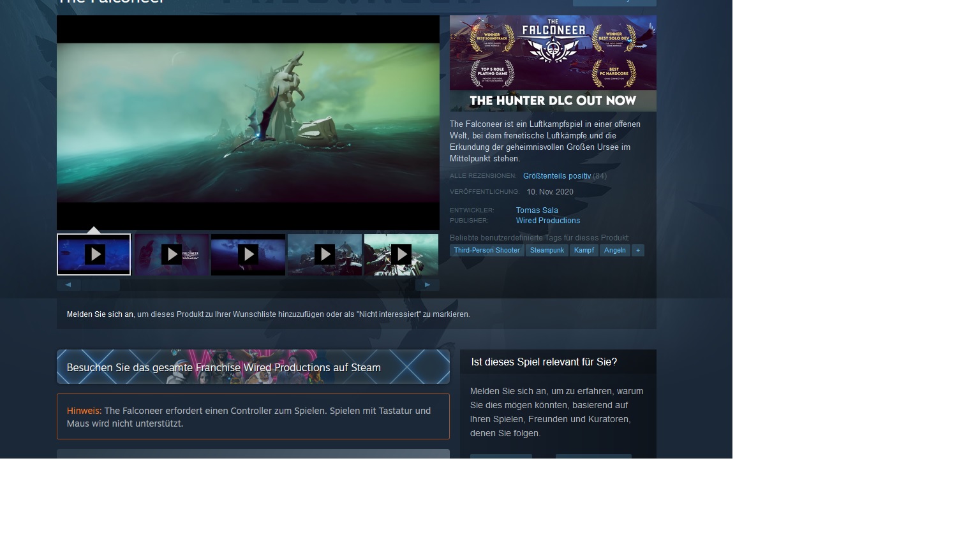This screenshot has width=980, height=551.
Task: Click the main video player area
Action: [248, 122]
